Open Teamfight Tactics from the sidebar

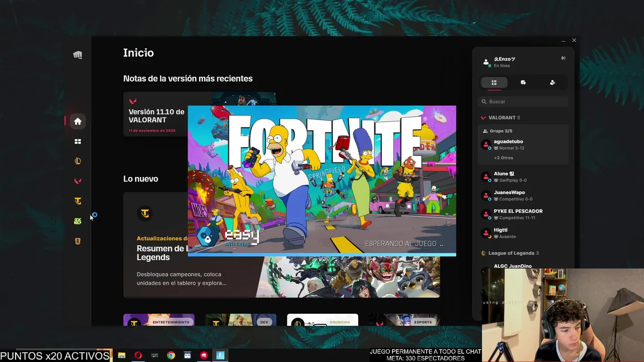point(77,201)
